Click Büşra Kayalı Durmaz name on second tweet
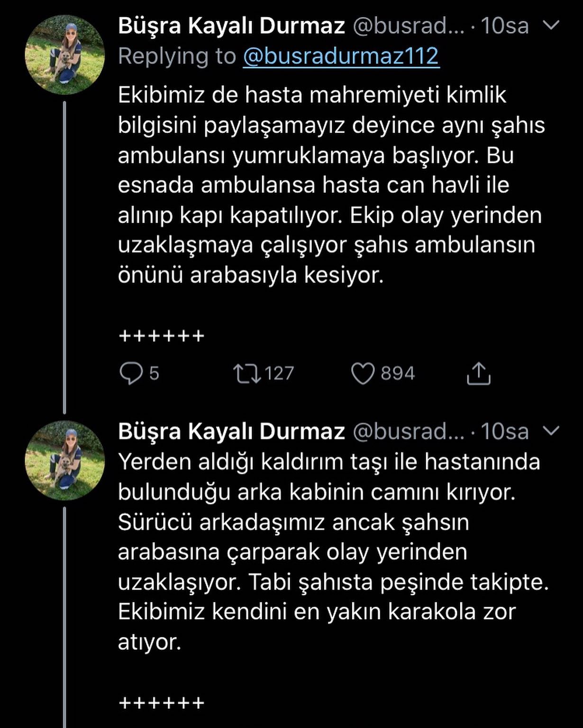The image size is (583, 728). pos(231,431)
